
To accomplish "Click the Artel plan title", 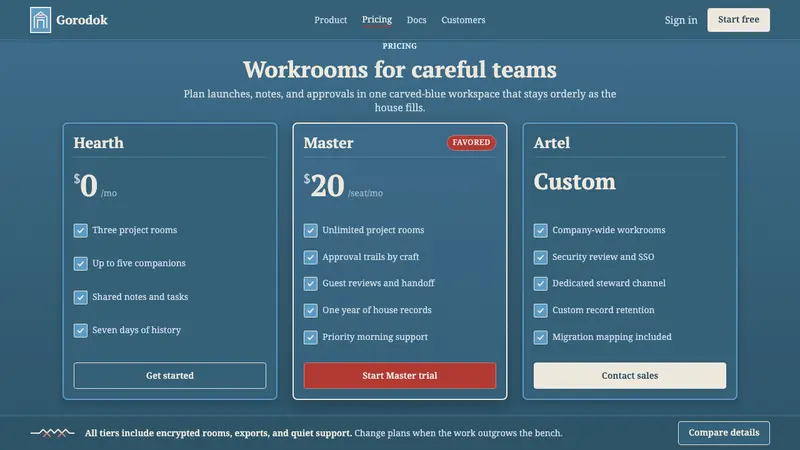I will (x=552, y=143).
